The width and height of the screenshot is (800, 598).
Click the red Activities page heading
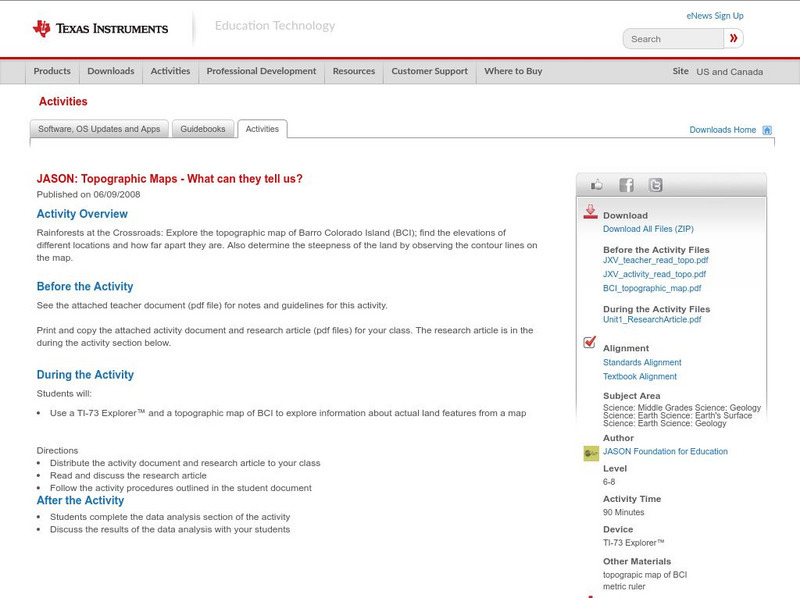63,102
